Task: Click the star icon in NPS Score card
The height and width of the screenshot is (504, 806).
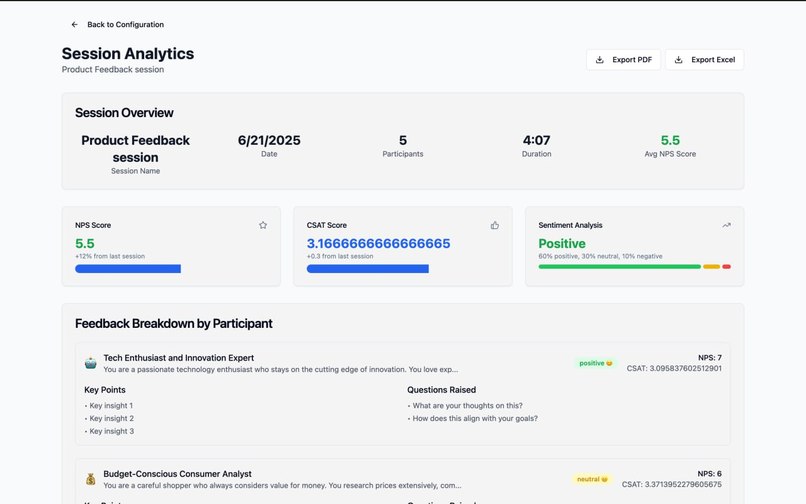Action: pos(263,225)
